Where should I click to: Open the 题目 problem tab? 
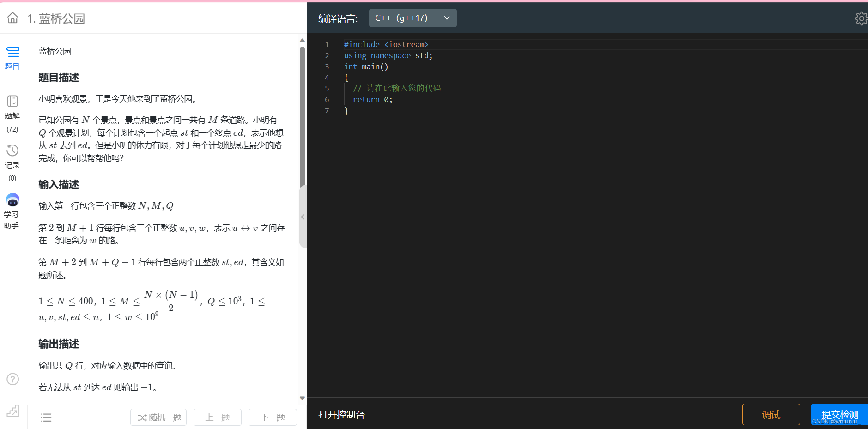pyautogui.click(x=12, y=58)
